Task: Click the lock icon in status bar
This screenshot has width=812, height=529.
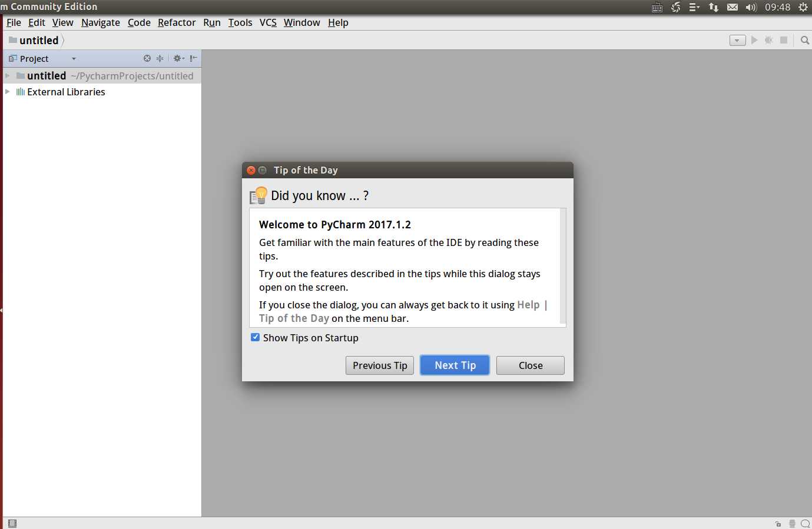Action: (x=778, y=524)
